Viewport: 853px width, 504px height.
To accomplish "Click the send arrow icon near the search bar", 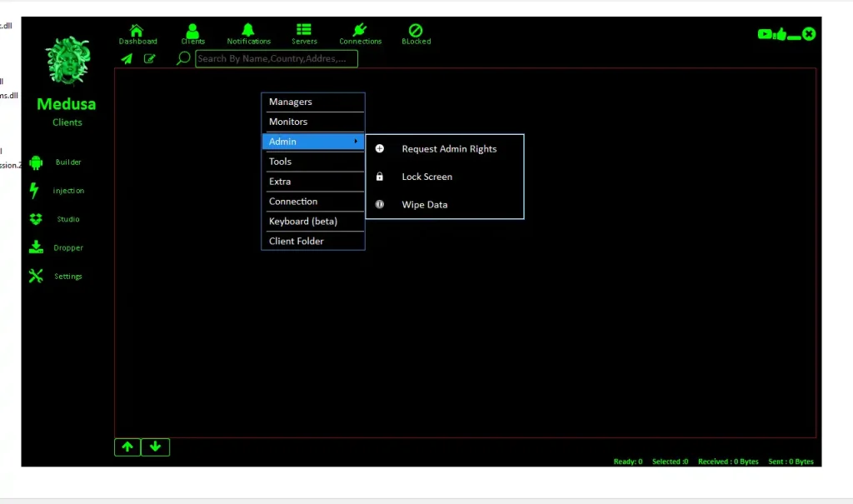I will coord(127,58).
